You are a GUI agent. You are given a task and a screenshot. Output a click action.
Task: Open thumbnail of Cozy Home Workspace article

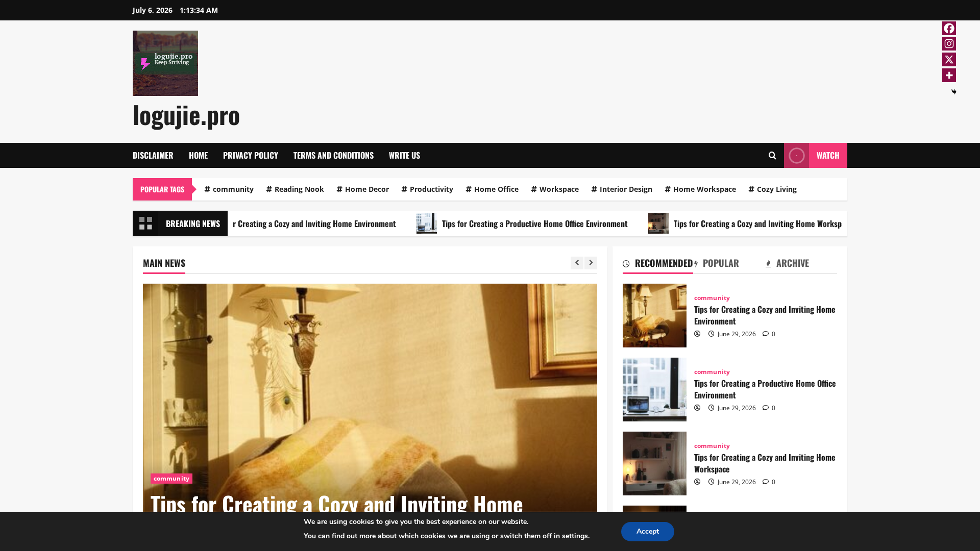point(654,463)
